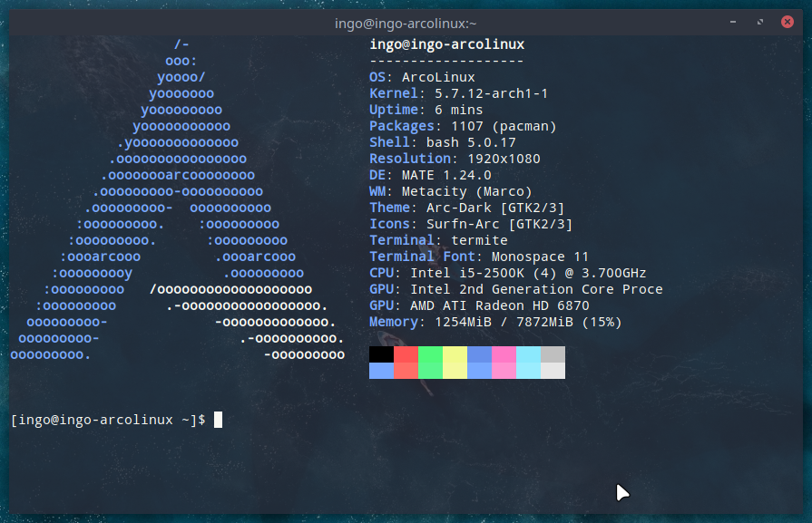Click the GPU: AMD ATI Radeon HD 6870 line
Image resolution: width=812 pixels, height=523 pixels.
coord(479,305)
